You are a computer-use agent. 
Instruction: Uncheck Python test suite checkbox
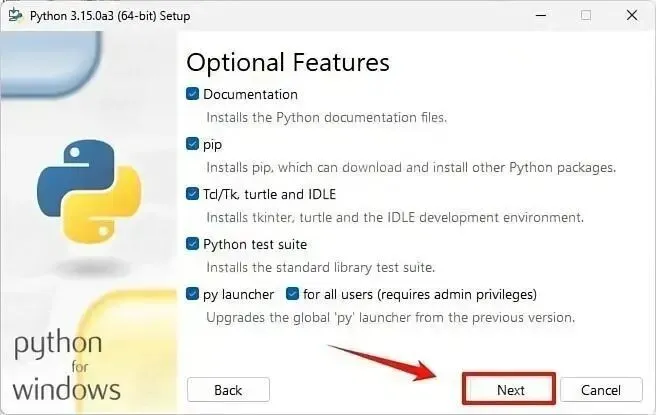tap(192, 244)
